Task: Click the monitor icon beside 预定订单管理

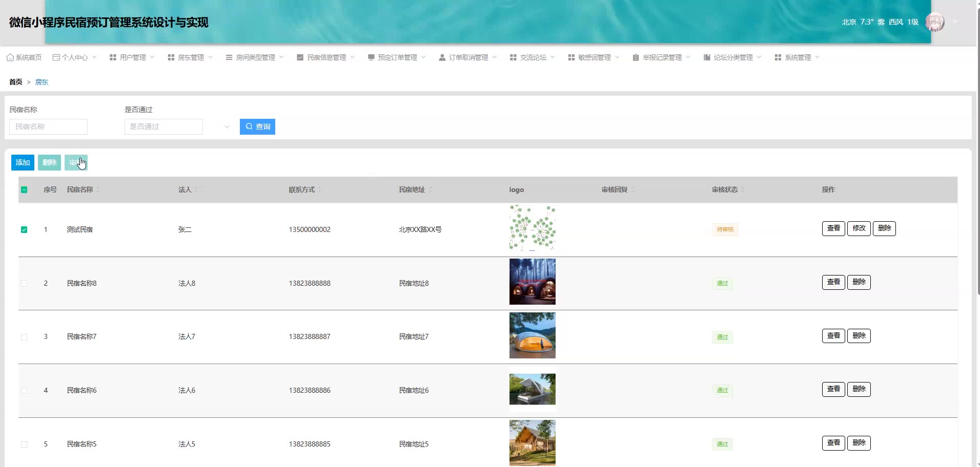Action: point(371,57)
